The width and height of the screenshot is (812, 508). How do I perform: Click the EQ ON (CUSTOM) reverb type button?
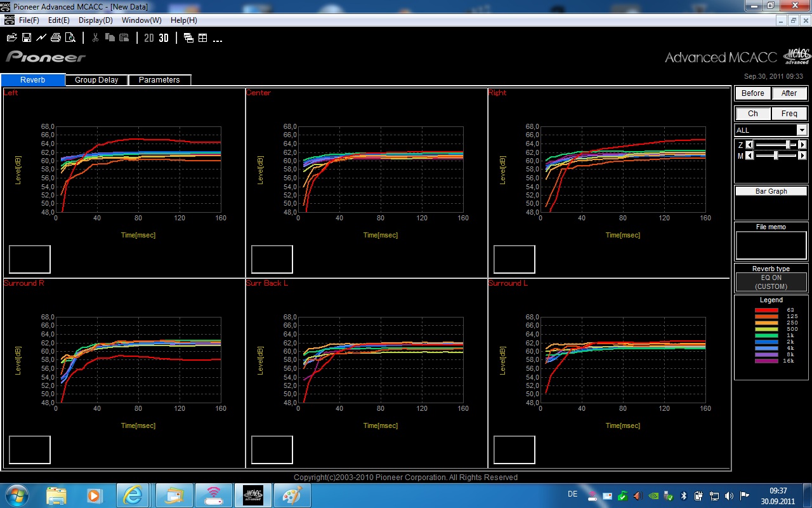tap(771, 282)
